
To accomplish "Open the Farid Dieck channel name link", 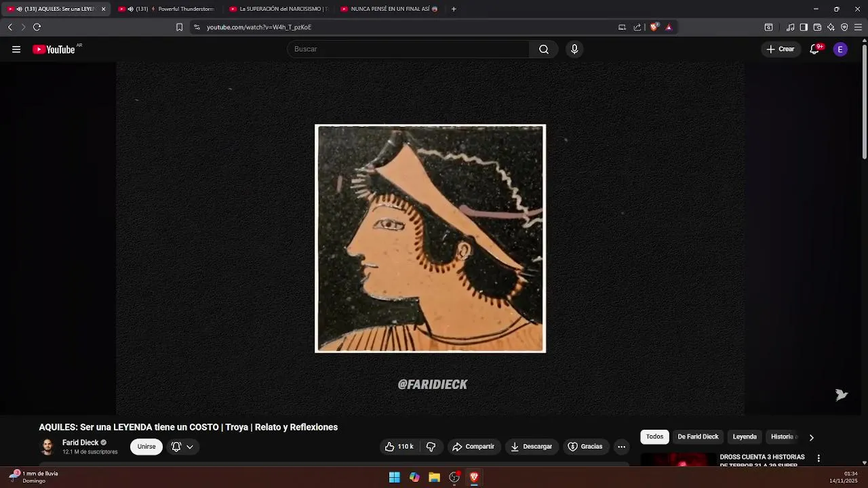I will point(80,443).
